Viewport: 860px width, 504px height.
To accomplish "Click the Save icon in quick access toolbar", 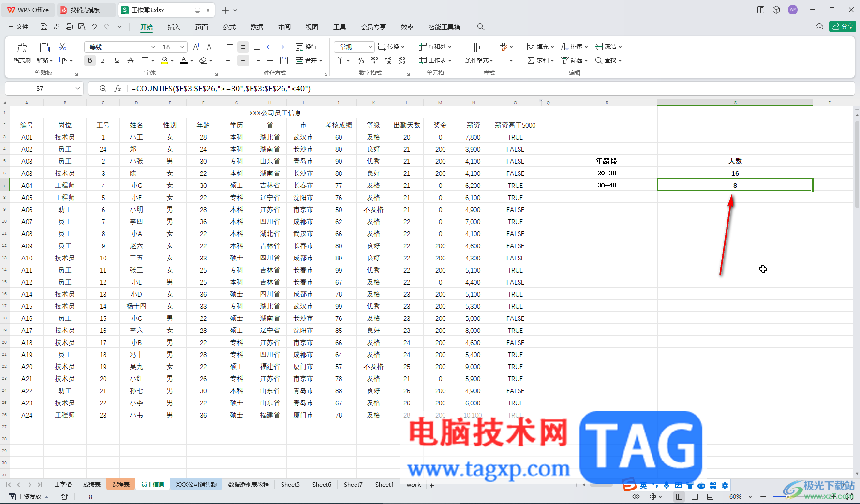I will coord(44,27).
